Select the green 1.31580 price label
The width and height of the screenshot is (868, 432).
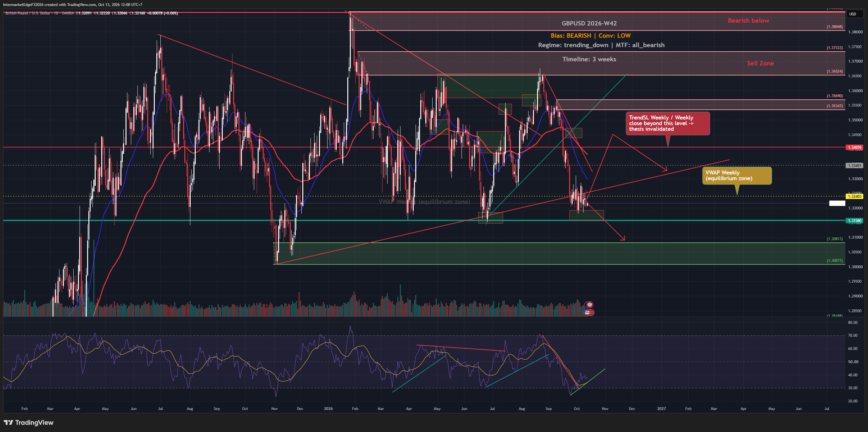tap(854, 221)
